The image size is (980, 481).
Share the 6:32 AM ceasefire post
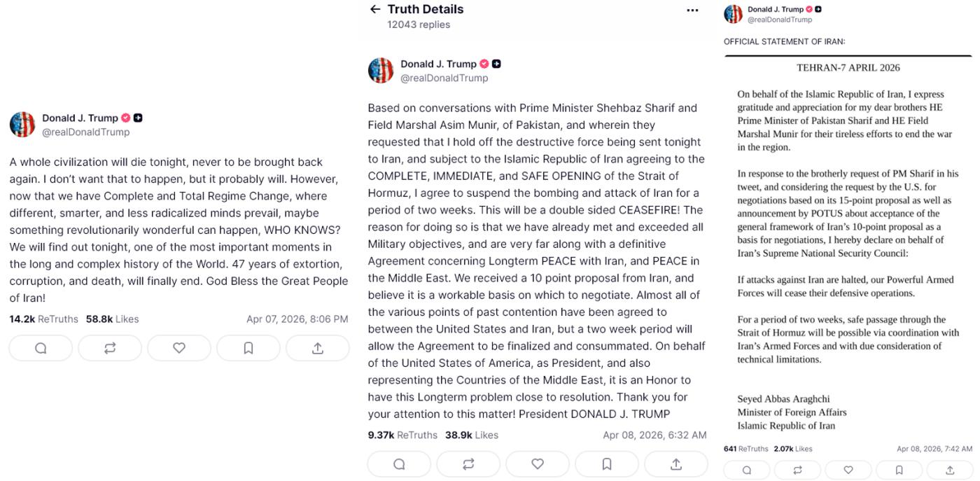pyautogui.click(x=676, y=463)
